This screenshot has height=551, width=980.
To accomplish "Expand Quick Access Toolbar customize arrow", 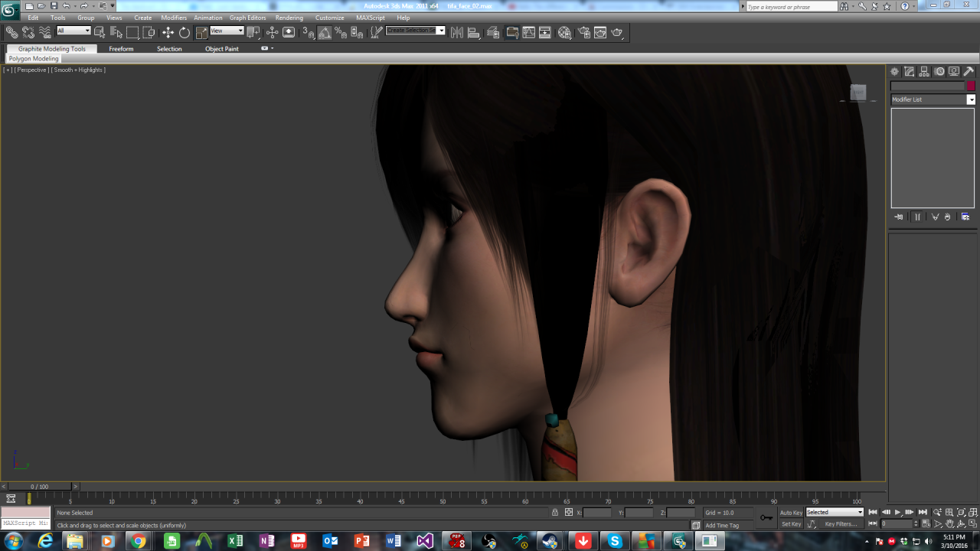I will coord(113,6).
